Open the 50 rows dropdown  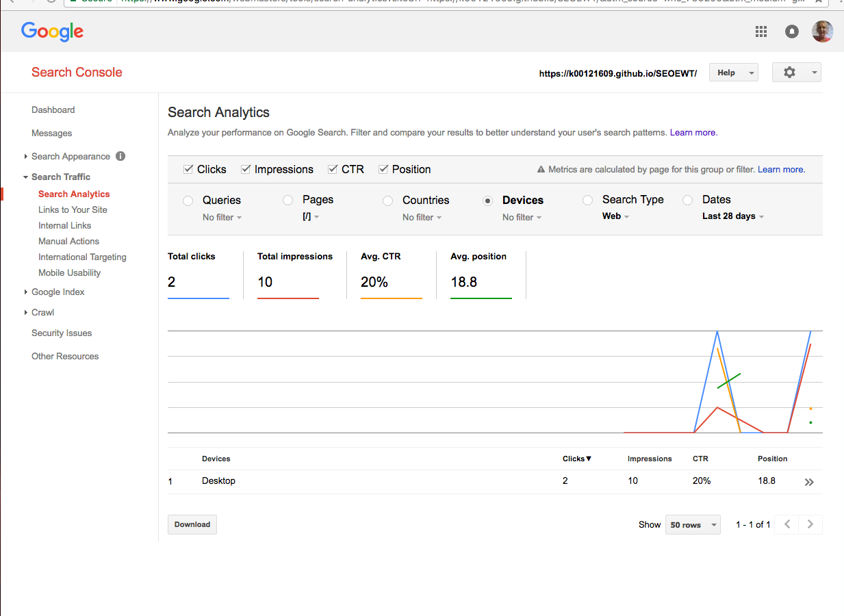(x=693, y=525)
